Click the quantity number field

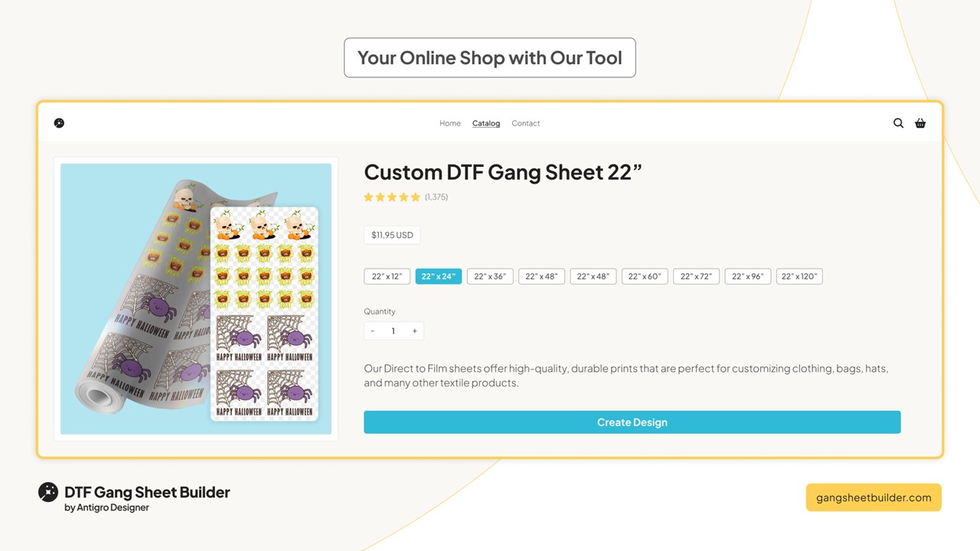point(394,331)
